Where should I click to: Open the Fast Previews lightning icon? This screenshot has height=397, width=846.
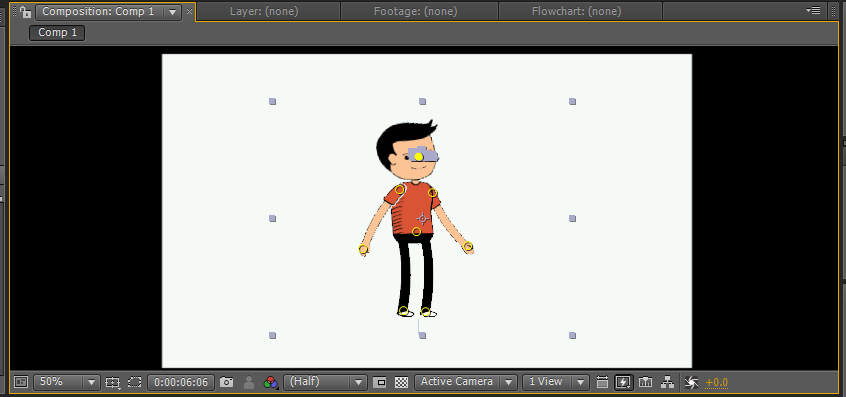point(623,382)
